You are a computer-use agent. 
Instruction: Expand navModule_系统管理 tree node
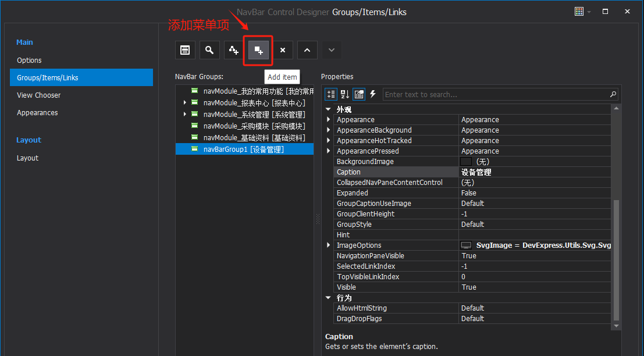pos(185,114)
